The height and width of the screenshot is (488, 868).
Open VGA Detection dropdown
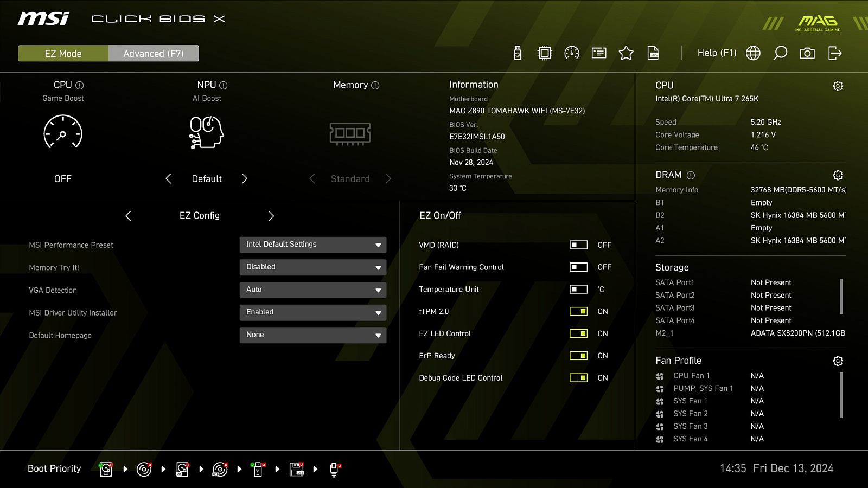313,290
